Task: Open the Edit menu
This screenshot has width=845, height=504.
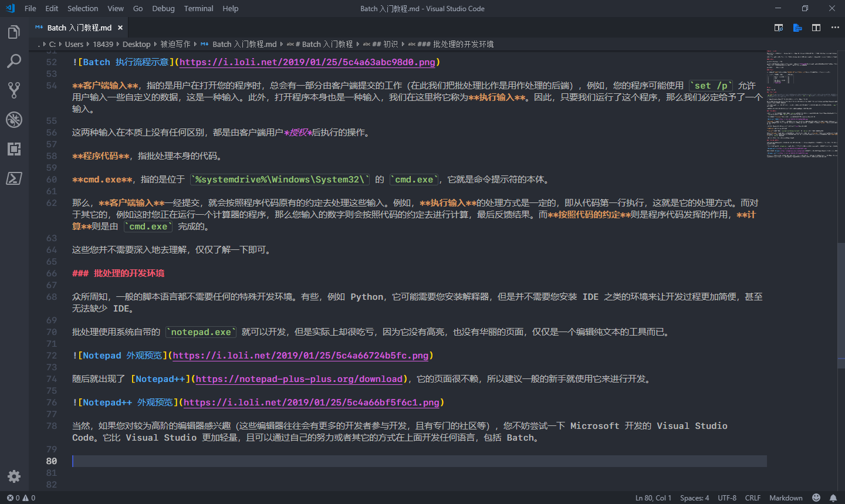Action: tap(52, 8)
